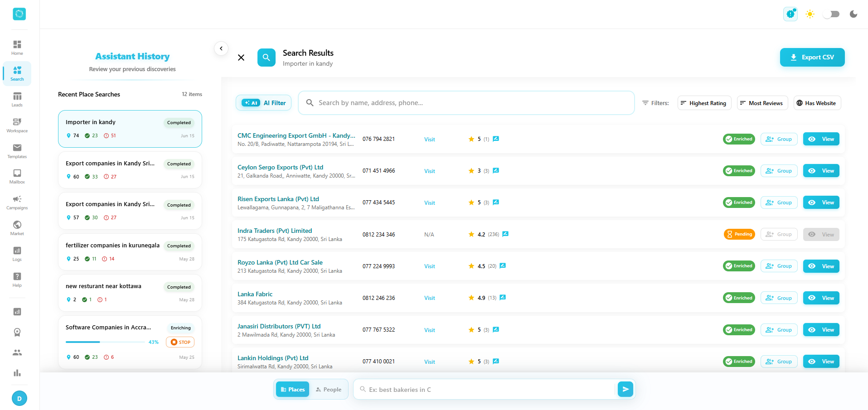868x410 pixels.
Task: Click the bar chart sidebar icon
Action: pyautogui.click(x=17, y=373)
